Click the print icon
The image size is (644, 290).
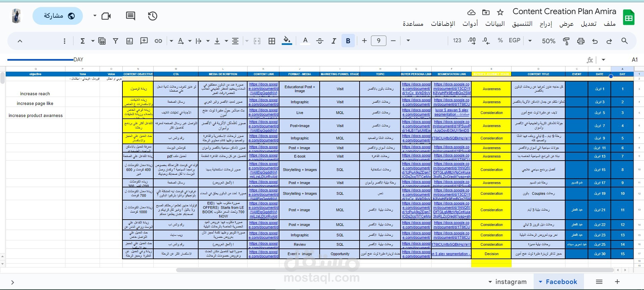pyautogui.click(x=581, y=41)
